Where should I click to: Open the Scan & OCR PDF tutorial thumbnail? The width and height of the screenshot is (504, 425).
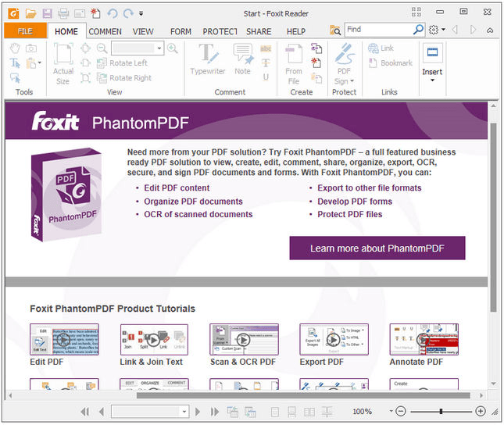(x=243, y=340)
